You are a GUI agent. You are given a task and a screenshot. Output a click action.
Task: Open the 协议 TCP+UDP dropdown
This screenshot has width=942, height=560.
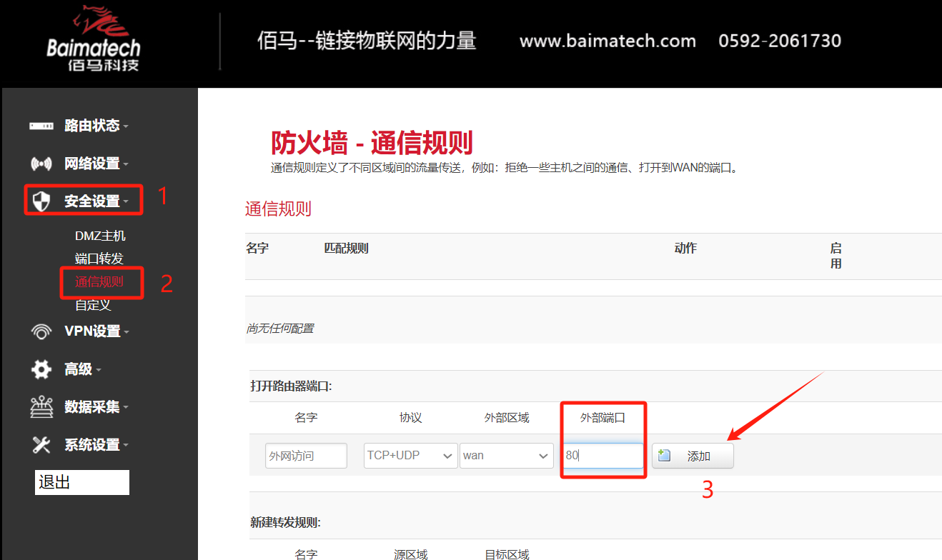pyautogui.click(x=410, y=455)
